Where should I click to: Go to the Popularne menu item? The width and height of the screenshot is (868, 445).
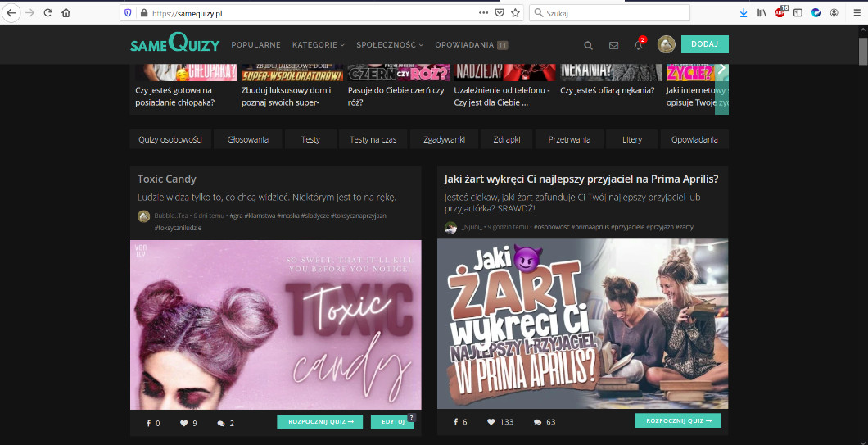pyautogui.click(x=255, y=45)
